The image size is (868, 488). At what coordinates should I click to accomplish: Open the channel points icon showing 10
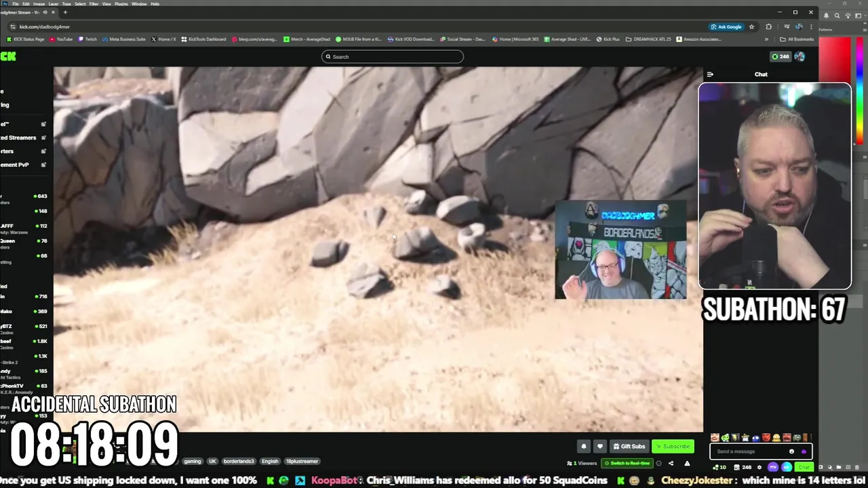point(719,467)
